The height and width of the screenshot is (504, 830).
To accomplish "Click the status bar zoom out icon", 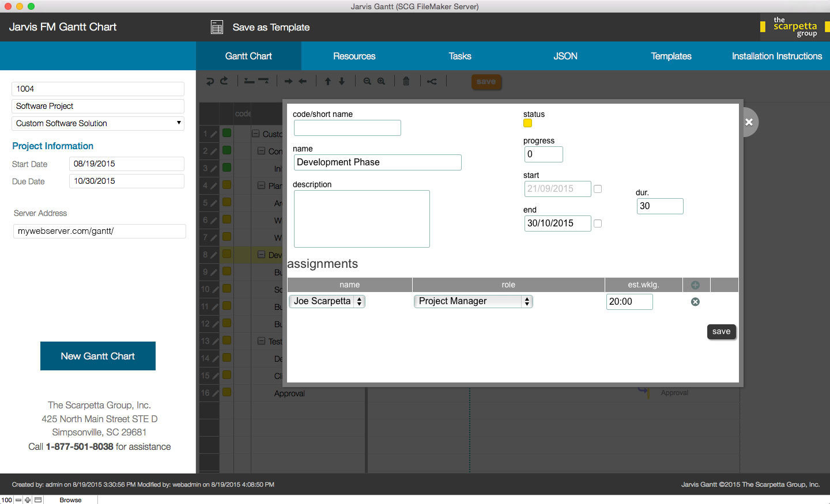I will [x=18, y=500].
